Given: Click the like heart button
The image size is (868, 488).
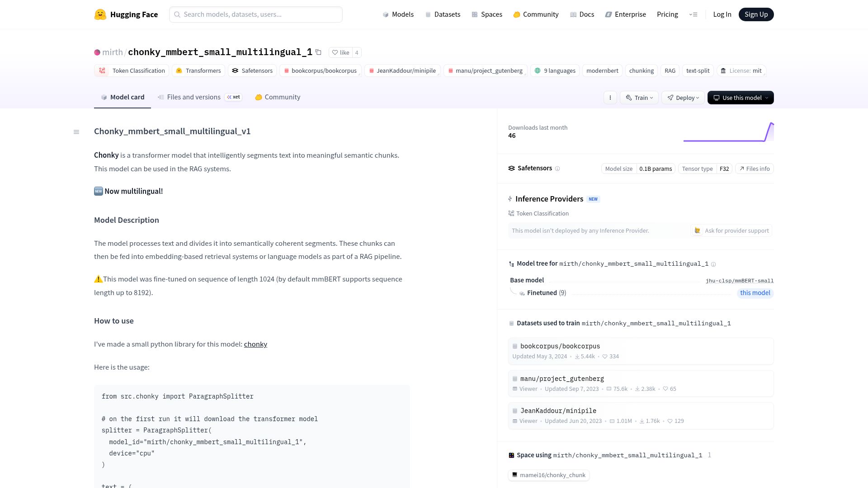Looking at the screenshot, I should point(340,52).
